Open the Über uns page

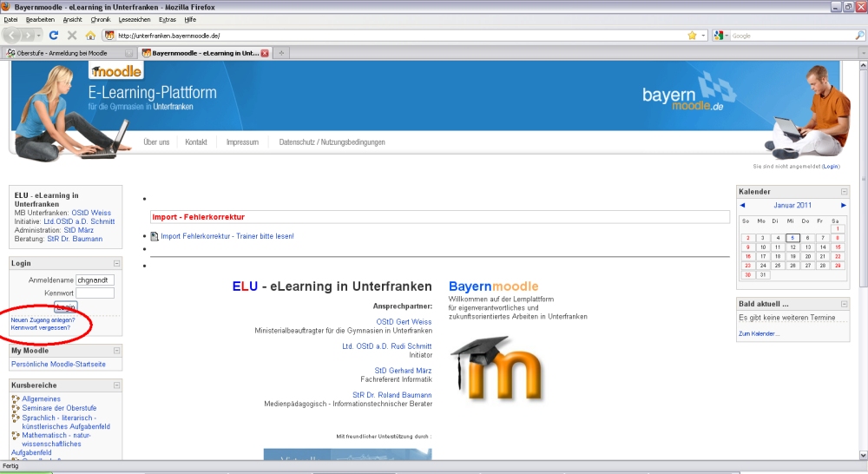tap(156, 142)
